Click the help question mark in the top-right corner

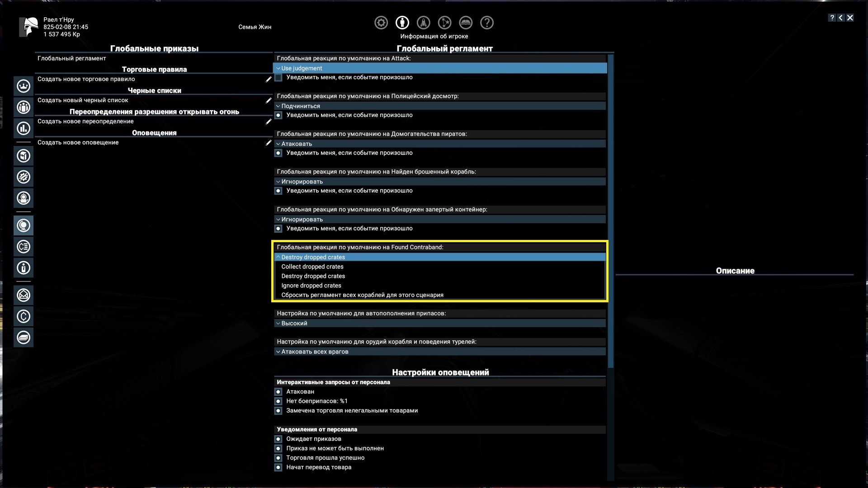[x=832, y=18]
